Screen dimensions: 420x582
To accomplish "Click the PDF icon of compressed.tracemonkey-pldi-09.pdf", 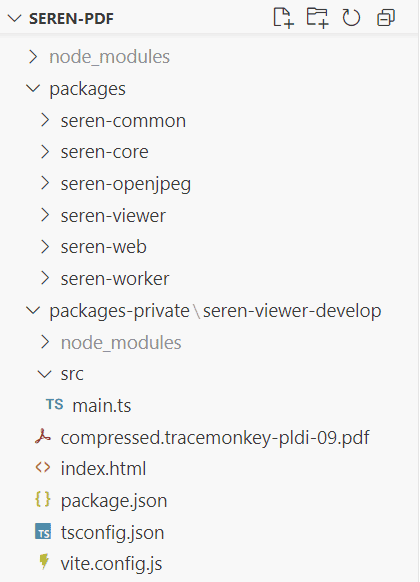I will 43,436.
